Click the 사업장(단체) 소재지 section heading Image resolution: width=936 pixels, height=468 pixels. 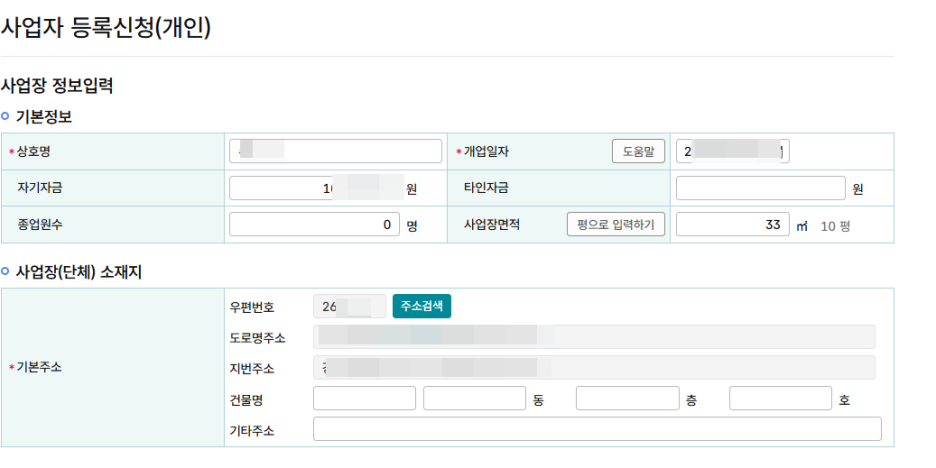point(79,272)
